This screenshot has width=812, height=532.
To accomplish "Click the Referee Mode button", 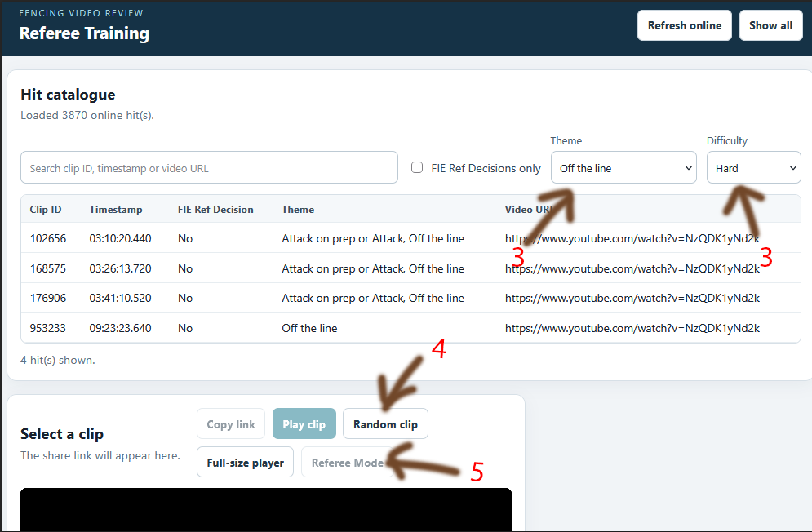I will pos(348,463).
